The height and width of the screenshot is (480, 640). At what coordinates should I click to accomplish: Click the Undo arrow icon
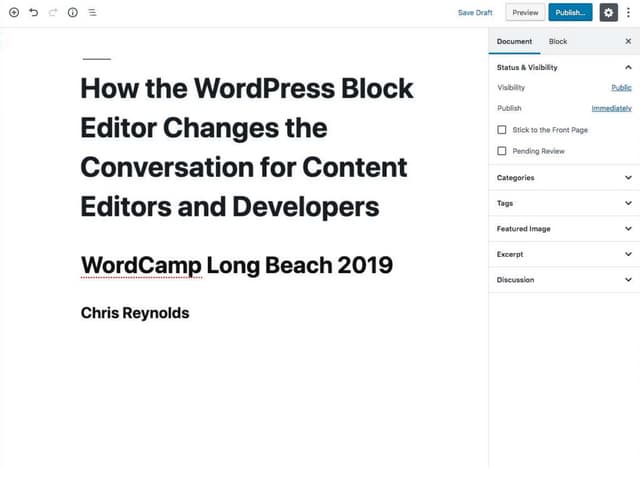pos(33,13)
